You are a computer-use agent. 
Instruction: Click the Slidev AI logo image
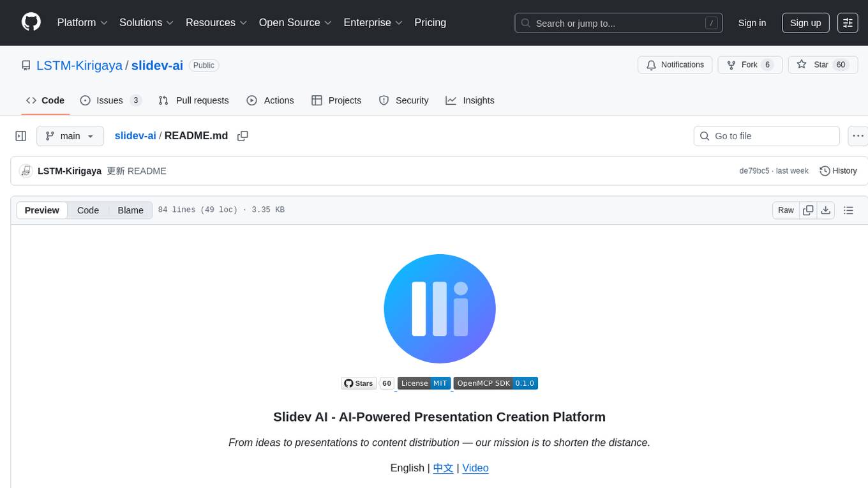coord(440,309)
